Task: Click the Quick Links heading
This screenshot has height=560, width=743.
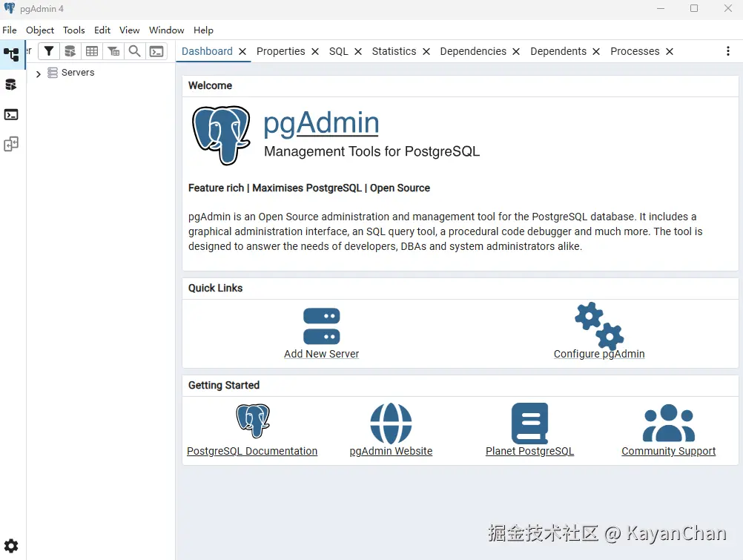Action: click(215, 288)
